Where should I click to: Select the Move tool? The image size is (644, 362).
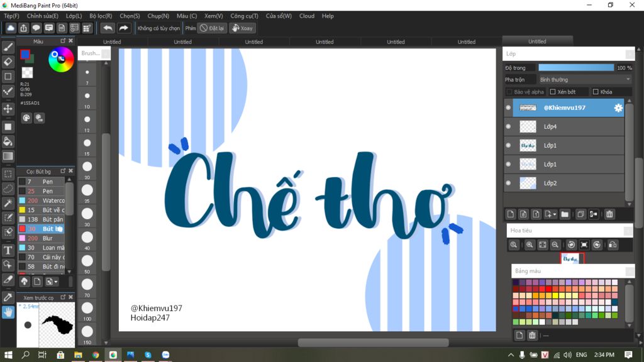[8, 109]
